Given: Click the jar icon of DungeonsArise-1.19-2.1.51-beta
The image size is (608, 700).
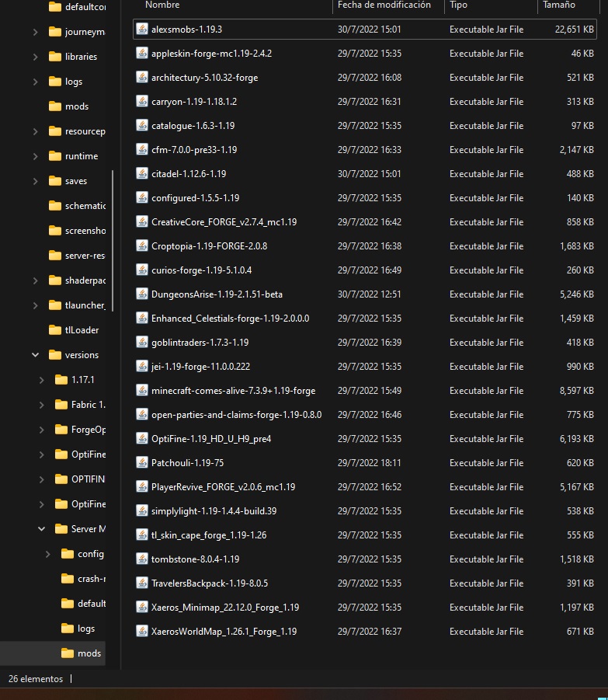Looking at the screenshot, I should click(x=142, y=294).
